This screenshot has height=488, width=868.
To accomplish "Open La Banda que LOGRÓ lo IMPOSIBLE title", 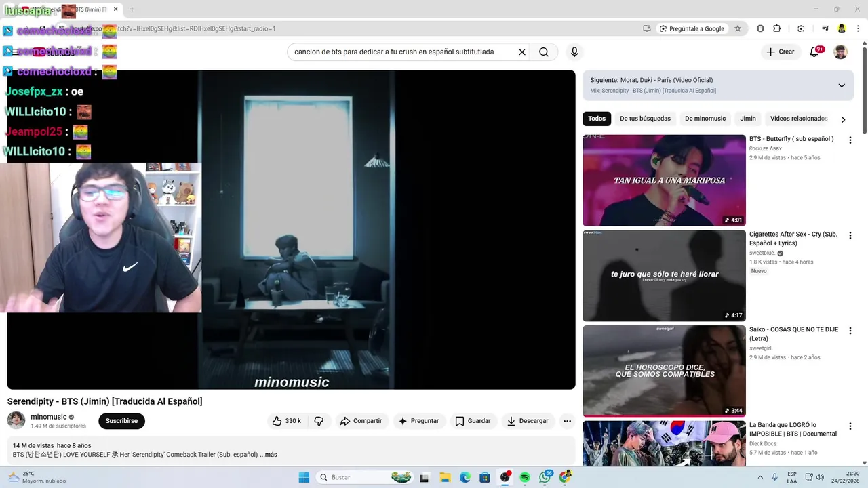I will tap(793, 429).
